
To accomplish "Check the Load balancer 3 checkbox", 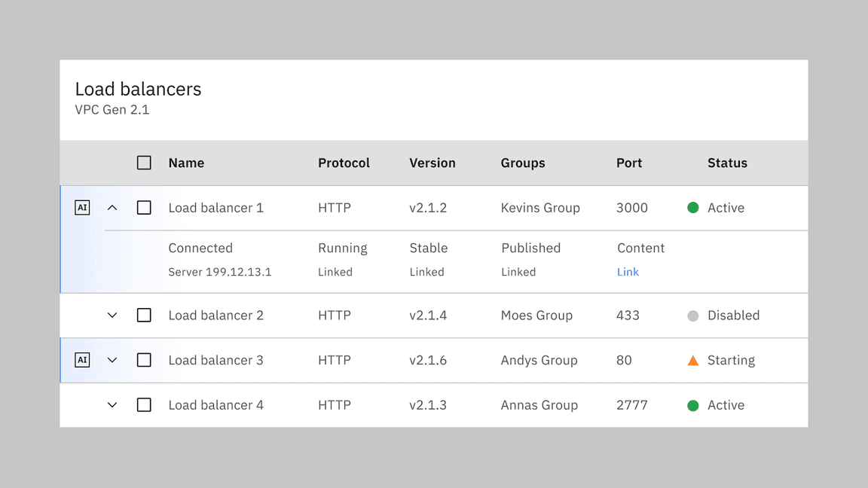I will click(x=144, y=360).
